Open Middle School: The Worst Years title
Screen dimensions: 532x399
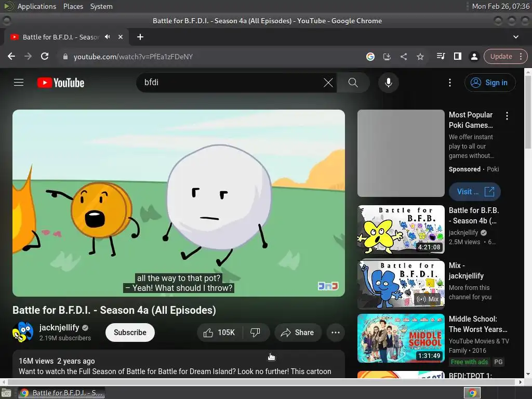point(478,324)
